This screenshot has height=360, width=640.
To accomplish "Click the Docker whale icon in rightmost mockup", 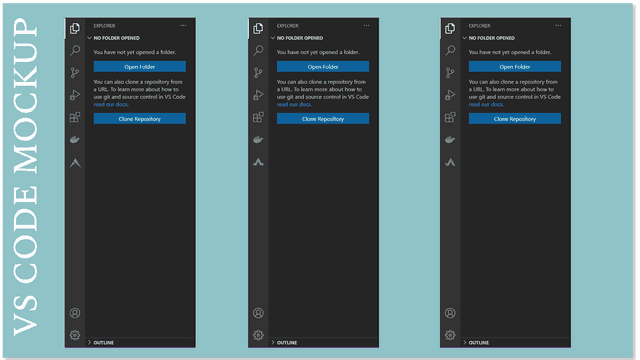I will 450,140.
